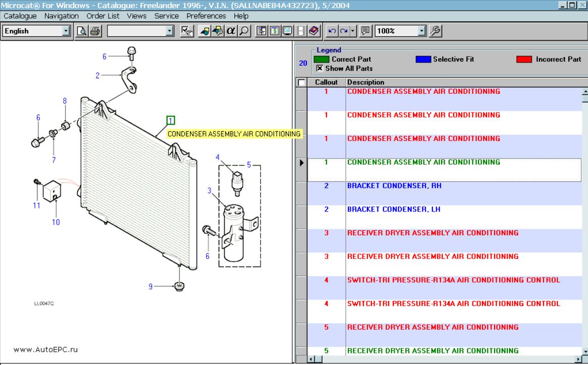Image resolution: width=588 pixels, height=365 pixels.
Task: Open the 100% zoom level dropdown
Action: click(421, 31)
